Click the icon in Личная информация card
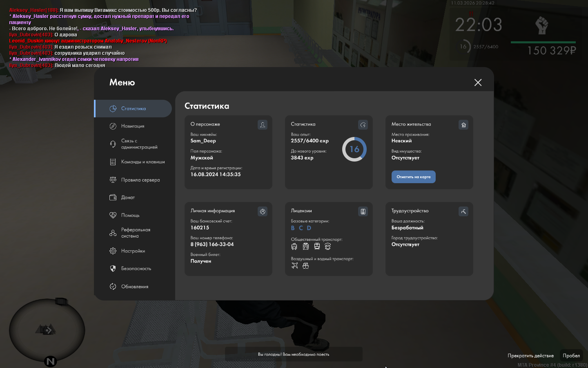The width and height of the screenshot is (588, 368). pos(263,211)
